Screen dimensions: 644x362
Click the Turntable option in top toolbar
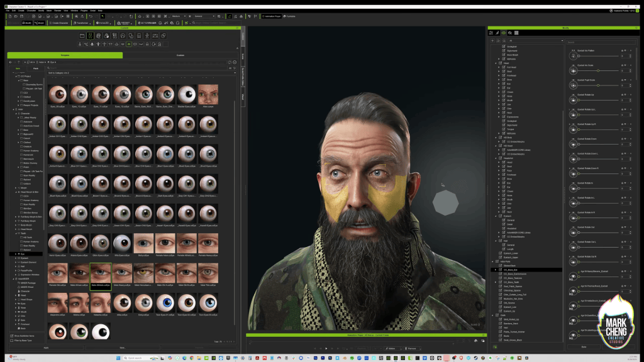point(289,16)
